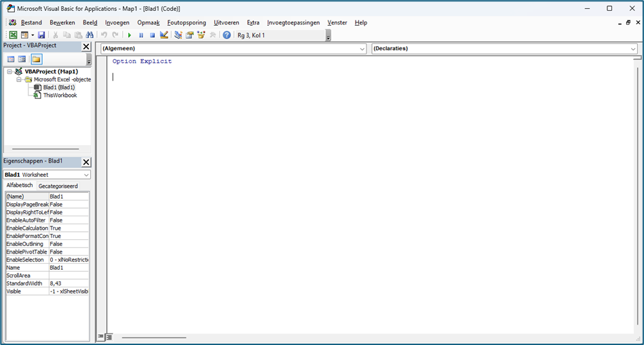Collapse the VBAProject (Map1) tree node
This screenshot has height=345, width=644.
click(10, 71)
